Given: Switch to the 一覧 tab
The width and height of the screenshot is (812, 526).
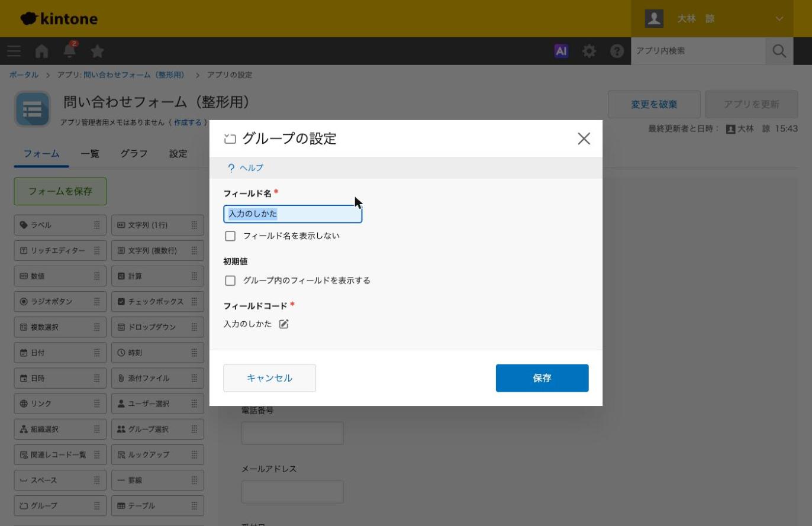Looking at the screenshot, I should click(x=90, y=154).
